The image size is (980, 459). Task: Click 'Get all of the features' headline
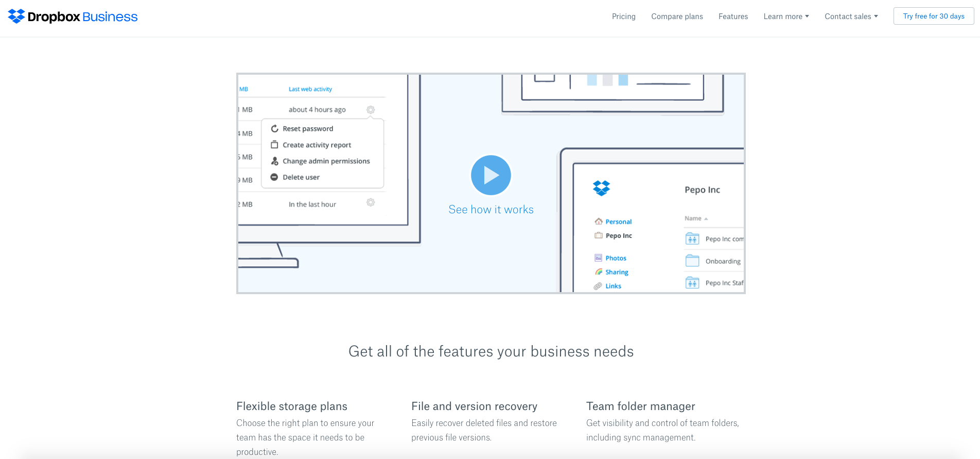491,351
